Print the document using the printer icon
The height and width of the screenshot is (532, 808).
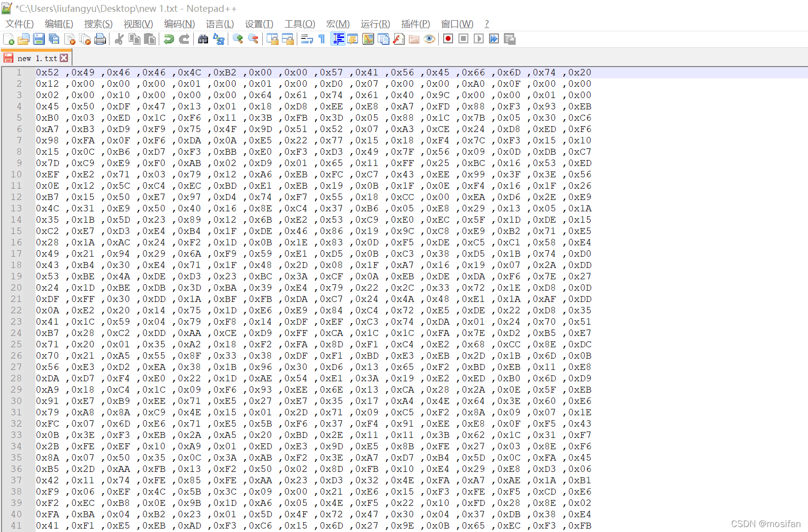pos(100,39)
